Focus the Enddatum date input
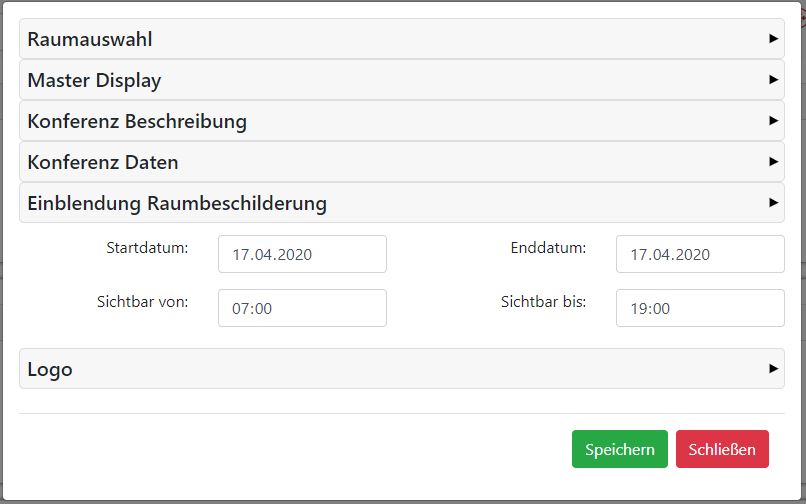806x504 pixels. 700,254
